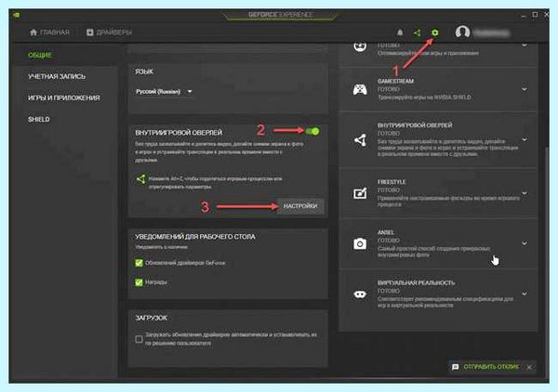Click the ЗАГРУЗОК section heading
The width and height of the screenshot is (558, 392).
click(151, 318)
